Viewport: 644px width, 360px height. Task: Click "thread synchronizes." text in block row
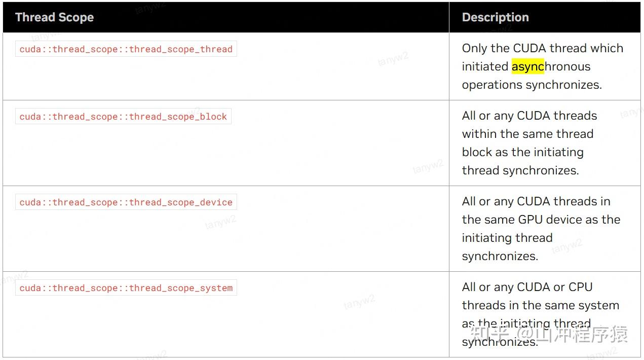click(520, 170)
